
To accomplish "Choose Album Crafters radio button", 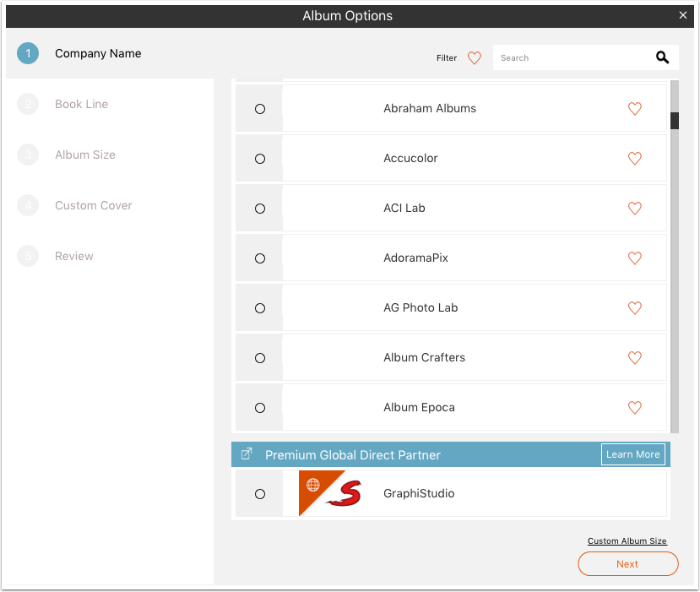I will tap(260, 358).
